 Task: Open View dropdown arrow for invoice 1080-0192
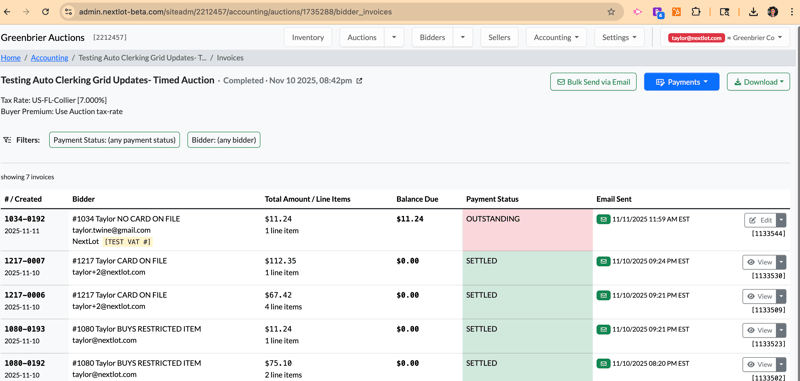[x=781, y=365]
